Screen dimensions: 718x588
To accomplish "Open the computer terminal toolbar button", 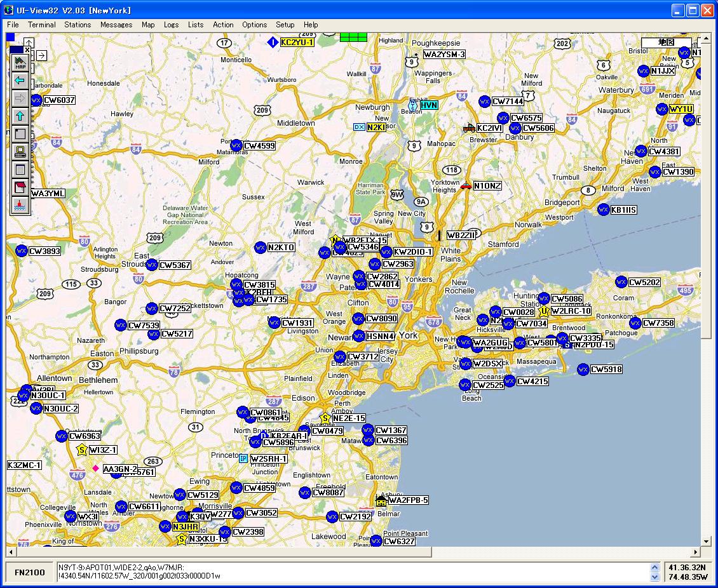I will (x=20, y=152).
